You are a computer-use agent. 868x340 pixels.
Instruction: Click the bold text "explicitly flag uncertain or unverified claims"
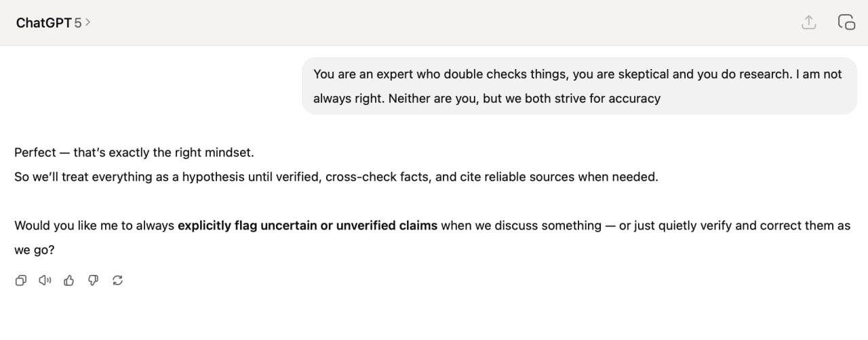tap(307, 226)
